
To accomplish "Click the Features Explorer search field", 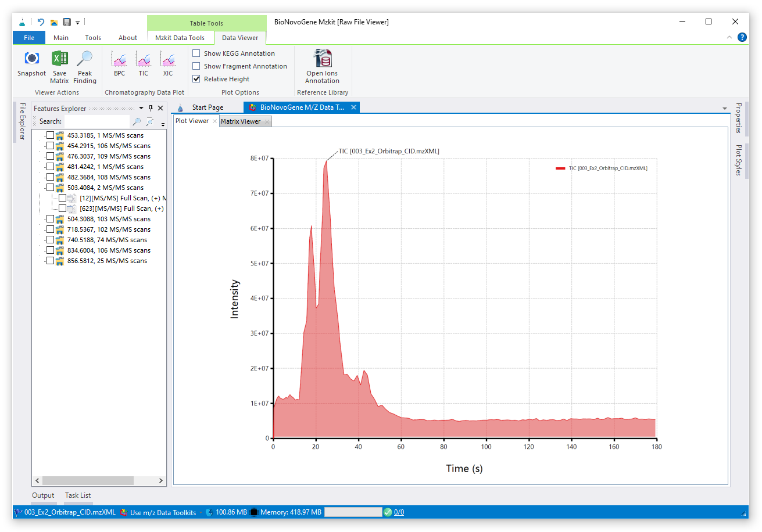I will tap(96, 121).
